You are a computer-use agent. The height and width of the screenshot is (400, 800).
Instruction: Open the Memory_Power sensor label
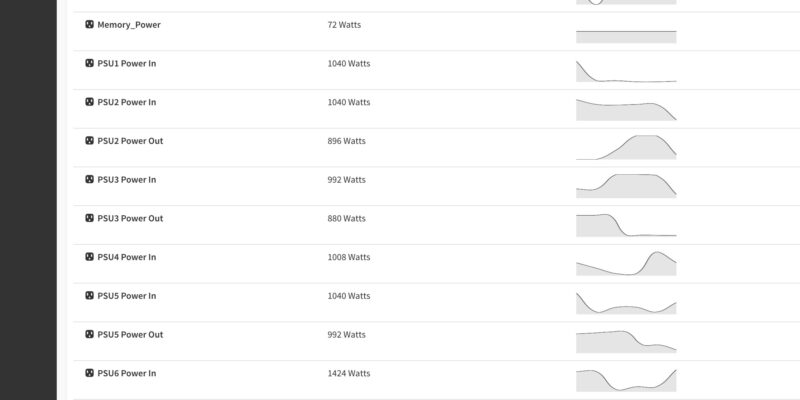[129, 24]
